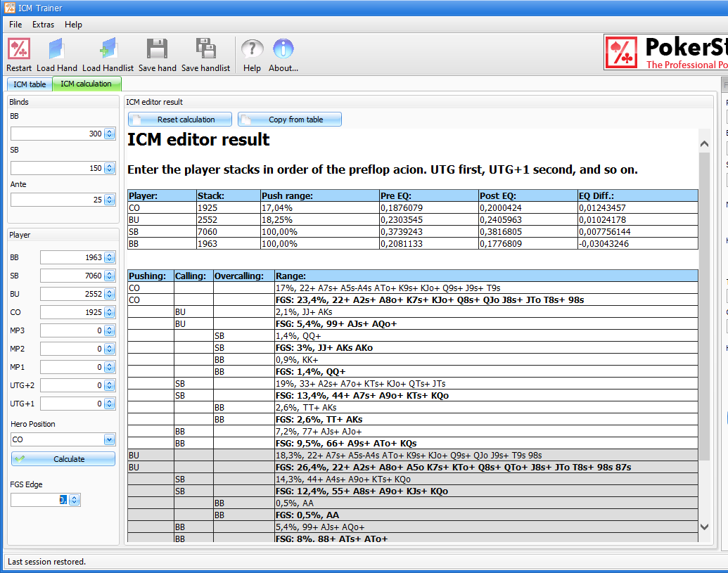Click the results scrollbar down arrow

(704, 527)
